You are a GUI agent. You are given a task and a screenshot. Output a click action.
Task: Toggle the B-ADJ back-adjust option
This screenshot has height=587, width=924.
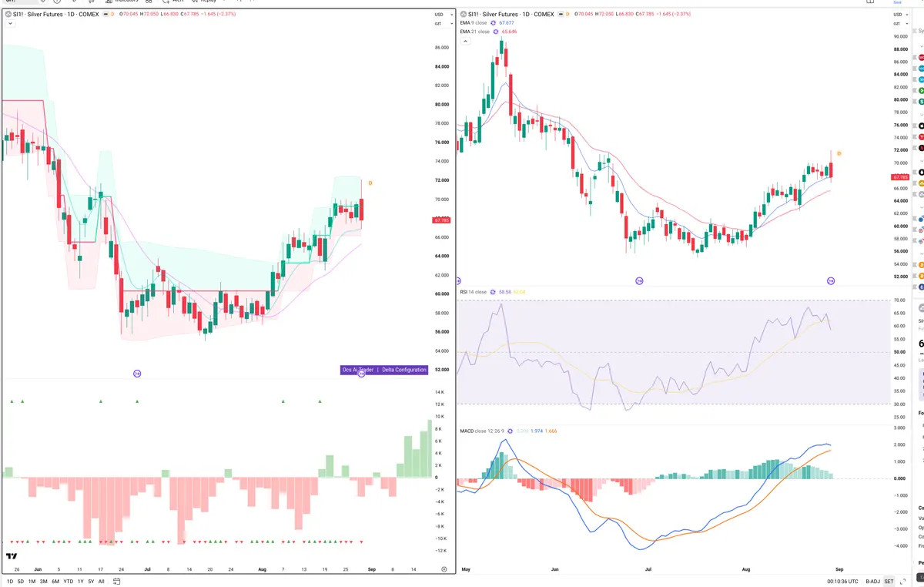point(872,581)
